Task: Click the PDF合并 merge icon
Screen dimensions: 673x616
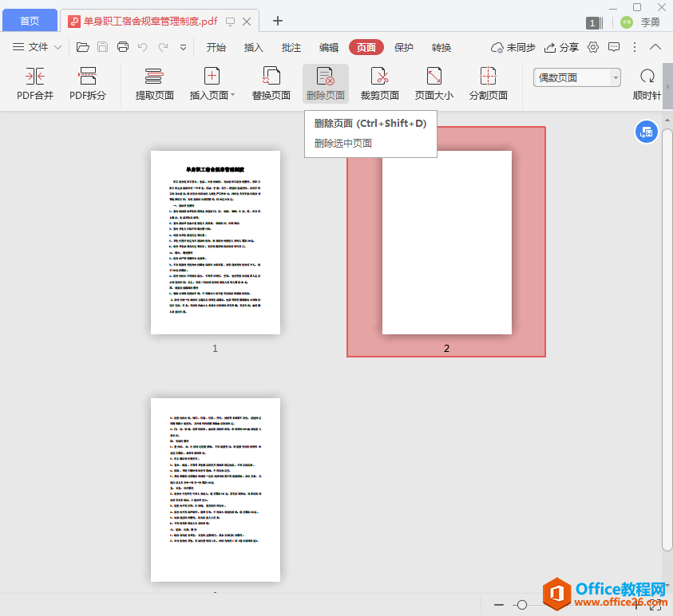Action: pos(35,77)
